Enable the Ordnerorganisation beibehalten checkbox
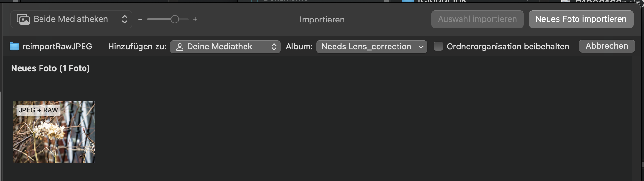This screenshot has width=644, height=181. pos(438,47)
